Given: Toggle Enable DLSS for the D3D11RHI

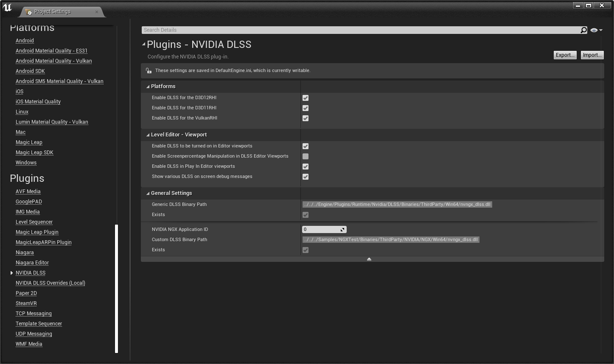Looking at the screenshot, I should point(306,108).
